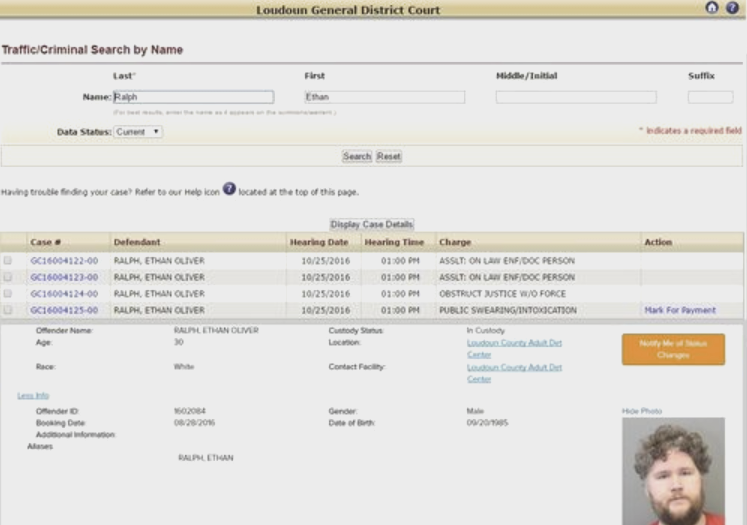Click the Less Info link
Viewport: 747px width, 525px height.
[x=33, y=395]
